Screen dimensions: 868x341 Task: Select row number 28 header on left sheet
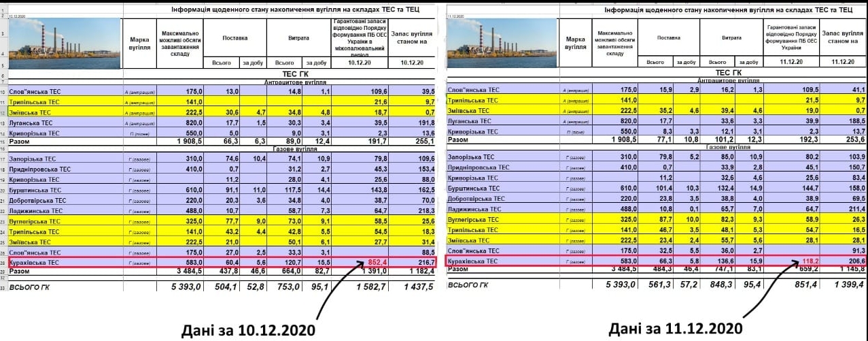[x=3, y=262]
